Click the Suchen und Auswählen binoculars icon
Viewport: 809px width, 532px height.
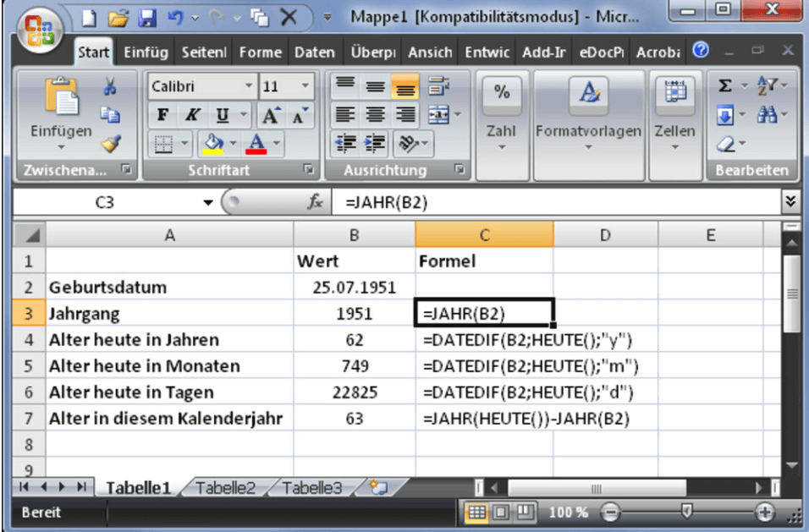click(x=766, y=114)
